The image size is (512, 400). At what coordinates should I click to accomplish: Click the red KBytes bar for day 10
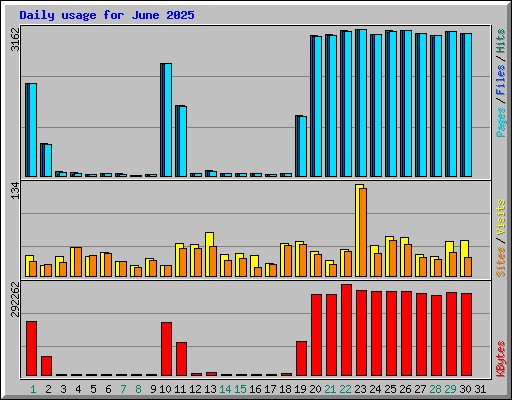[166, 349]
